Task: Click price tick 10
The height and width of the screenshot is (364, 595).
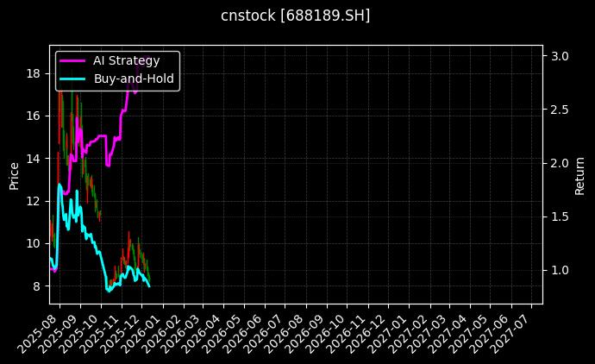Action: tap(34, 243)
